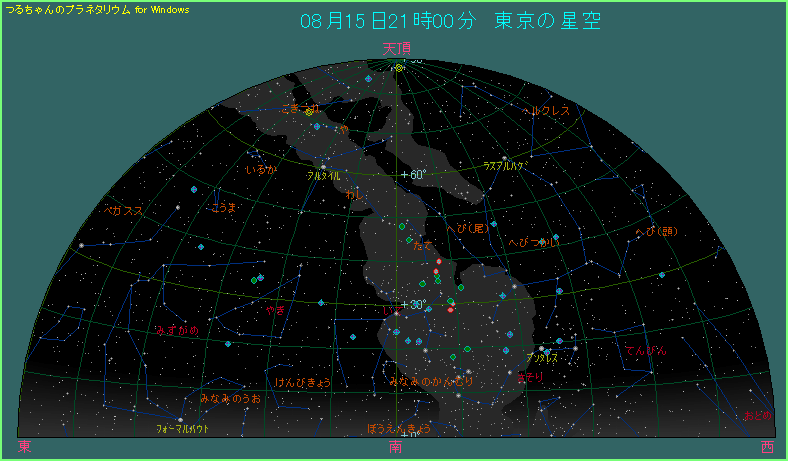Image resolution: width=788 pixels, height=461 pixels.
Task: Select the みずがめ constellation label
Action: 177,330
